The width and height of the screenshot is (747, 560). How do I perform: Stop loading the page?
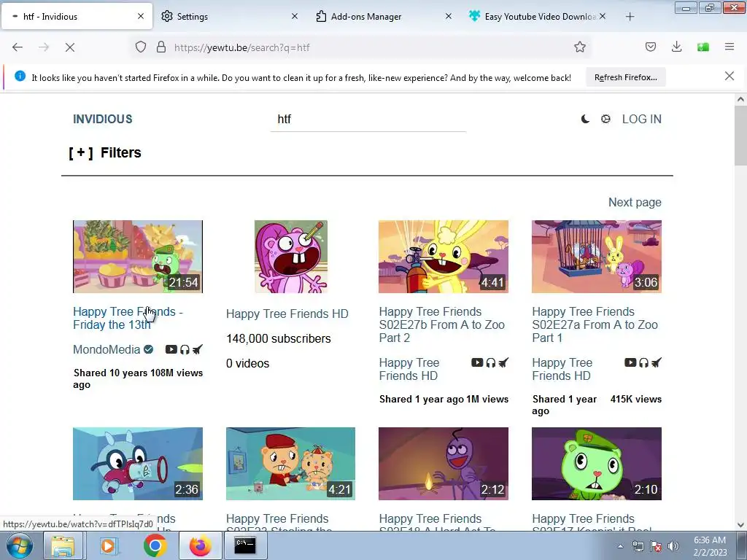pyautogui.click(x=70, y=47)
